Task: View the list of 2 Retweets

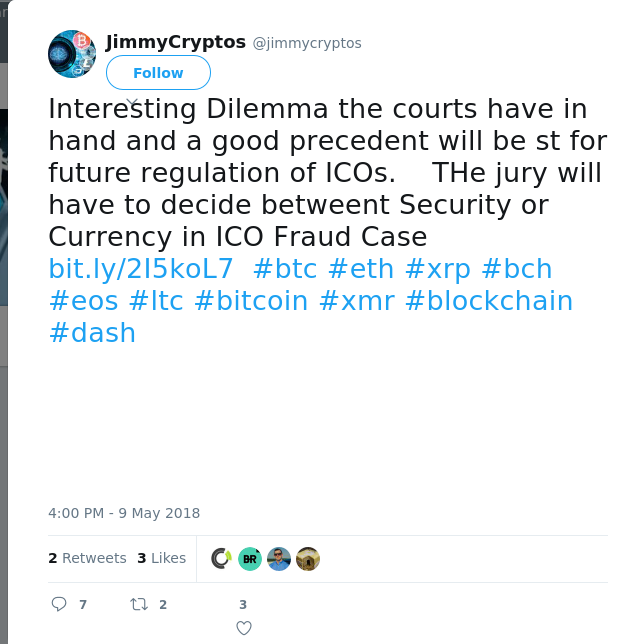Action: click(87, 558)
